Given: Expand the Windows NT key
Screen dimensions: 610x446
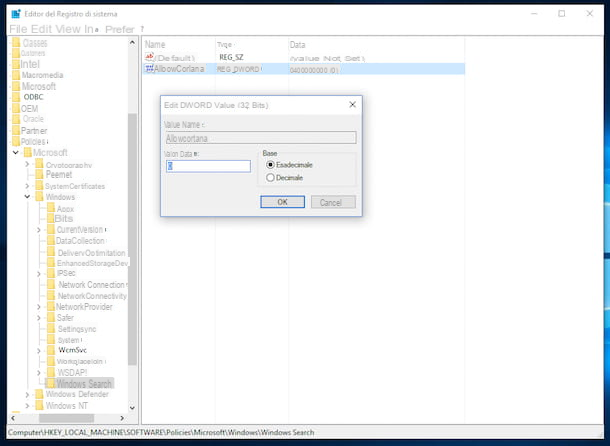Looking at the screenshot, I should 27,406.
